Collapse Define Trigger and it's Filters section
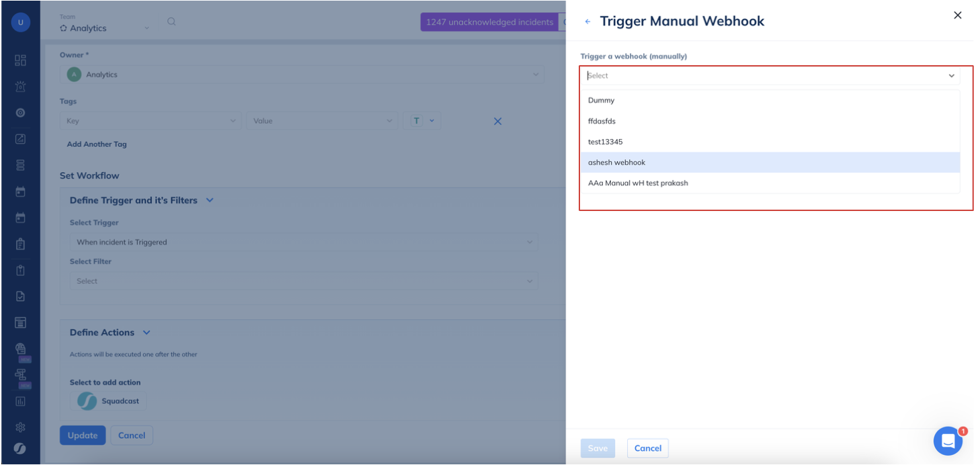 click(x=210, y=200)
